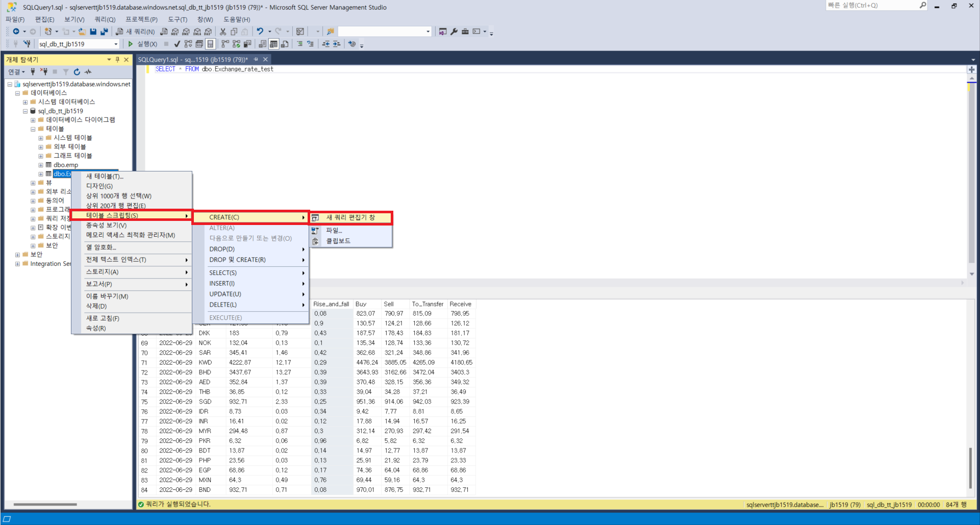Click the DMX query icon
Viewport: 980px width, 525px height.
[186, 32]
